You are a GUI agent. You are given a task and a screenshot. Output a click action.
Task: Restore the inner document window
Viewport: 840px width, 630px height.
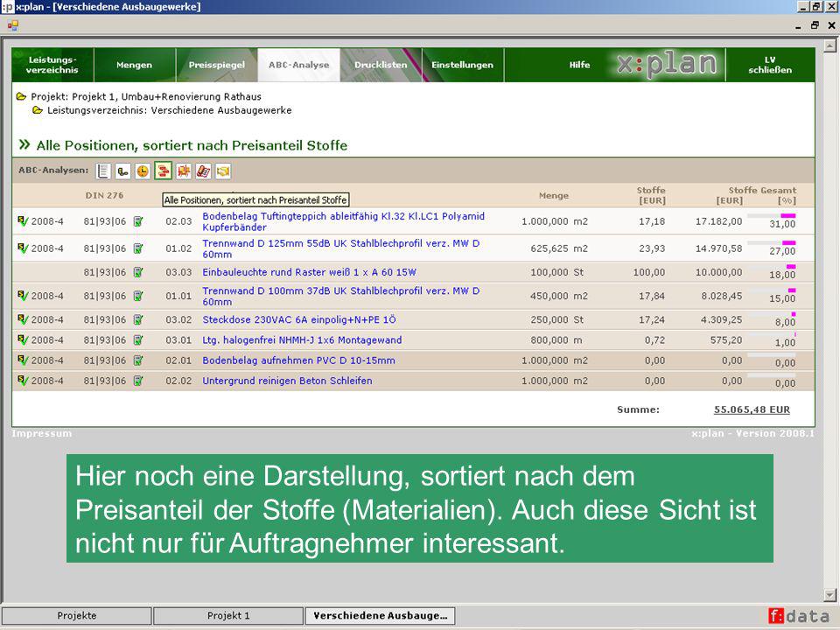[x=815, y=25]
